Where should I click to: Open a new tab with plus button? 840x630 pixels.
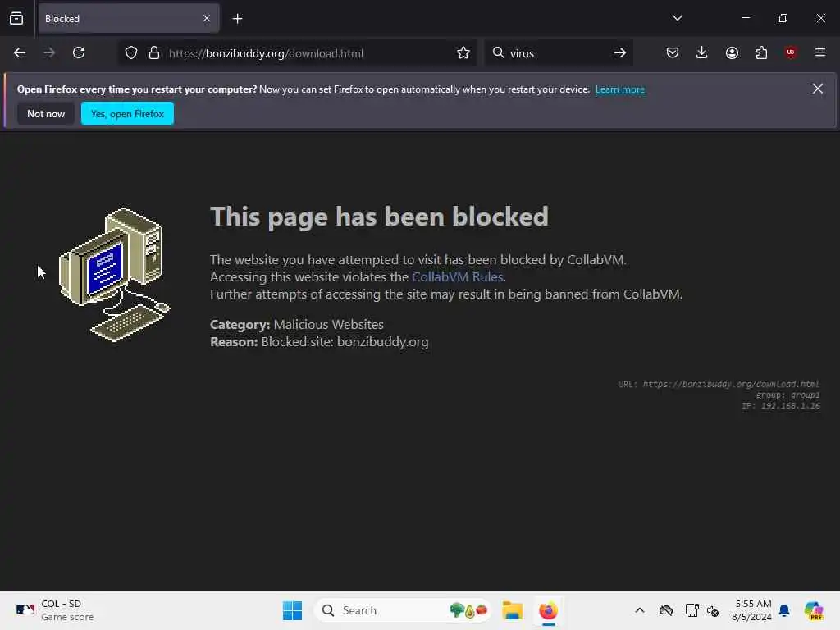tap(237, 19)
